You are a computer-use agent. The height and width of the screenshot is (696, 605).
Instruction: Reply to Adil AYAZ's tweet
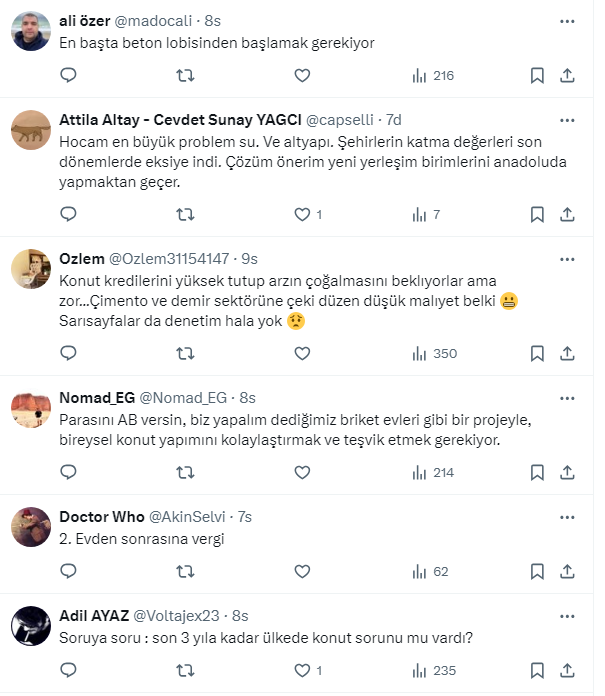coord(69,672)
